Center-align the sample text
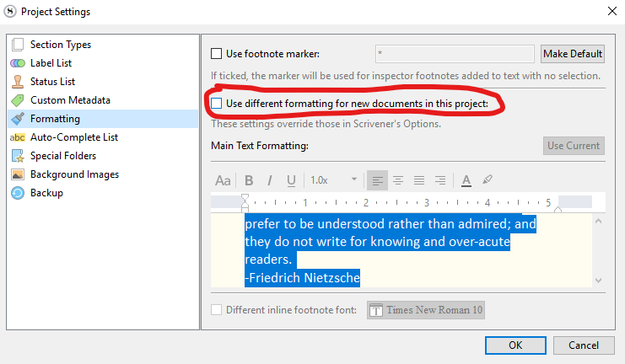 coord(398,179)
